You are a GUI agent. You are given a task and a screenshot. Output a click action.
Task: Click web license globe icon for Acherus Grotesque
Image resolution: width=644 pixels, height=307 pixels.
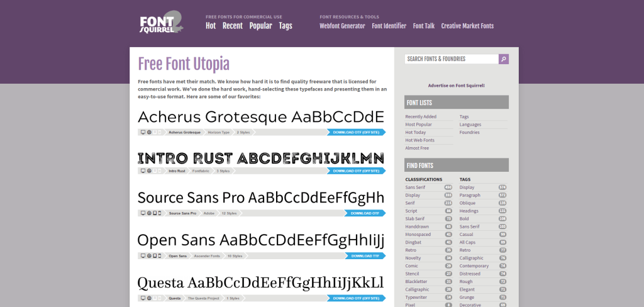click(149, 132)
